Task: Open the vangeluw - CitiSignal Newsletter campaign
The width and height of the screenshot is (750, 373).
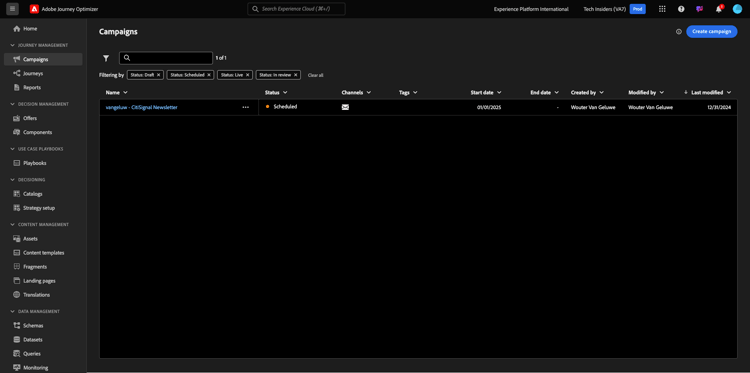Action: click(x=142, y=108)
